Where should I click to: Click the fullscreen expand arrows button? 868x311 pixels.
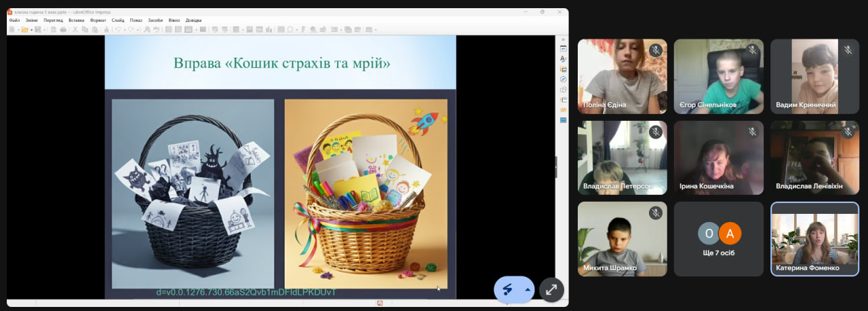tap(551, 289)
